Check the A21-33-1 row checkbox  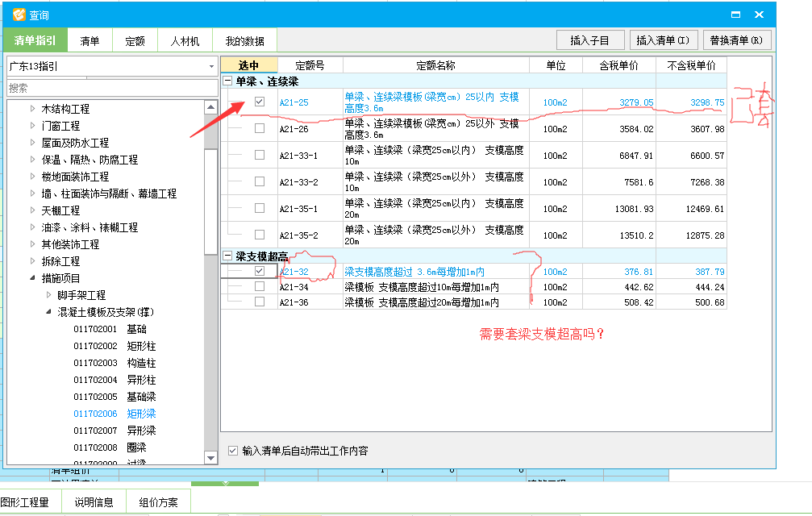(x=260, y=155)
